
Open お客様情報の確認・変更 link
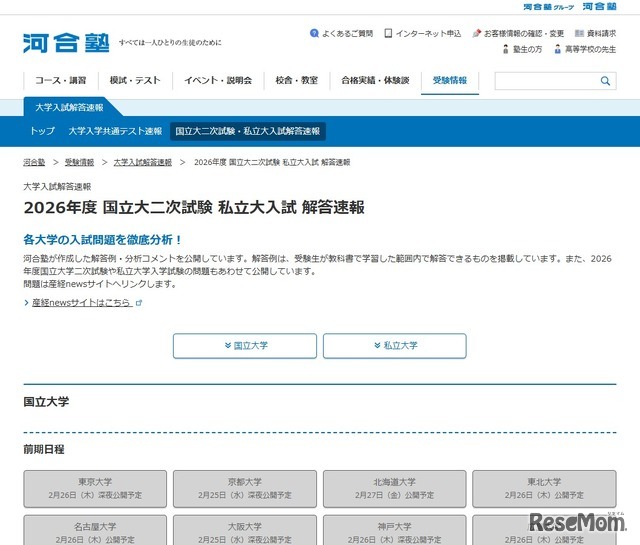click(524, 33)
